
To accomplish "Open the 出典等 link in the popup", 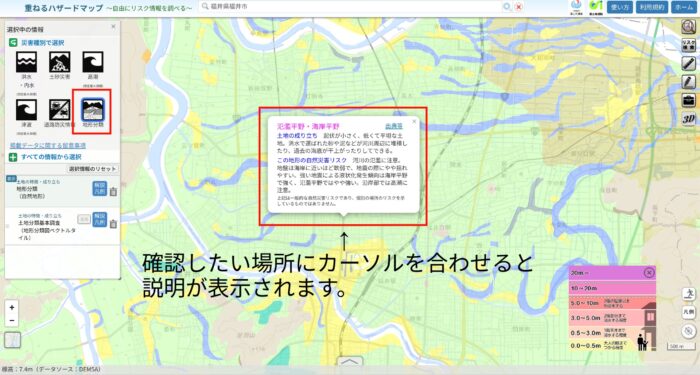I will point(394,127).
